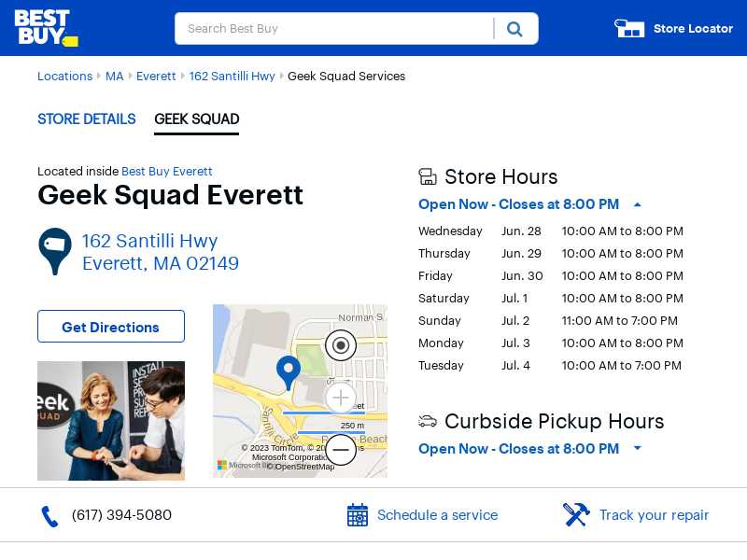747x560 pixels.
Task: Click the Geek Squad Services breadcrumb text
Action: [346, 77]
